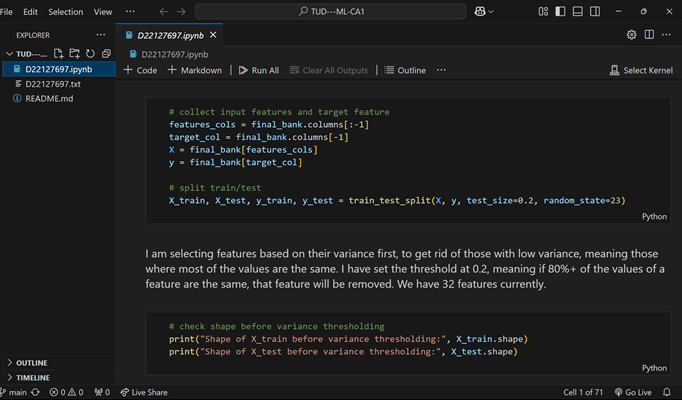Go forward in navigation history
The image size is (682, 400).
pos(181,12)
